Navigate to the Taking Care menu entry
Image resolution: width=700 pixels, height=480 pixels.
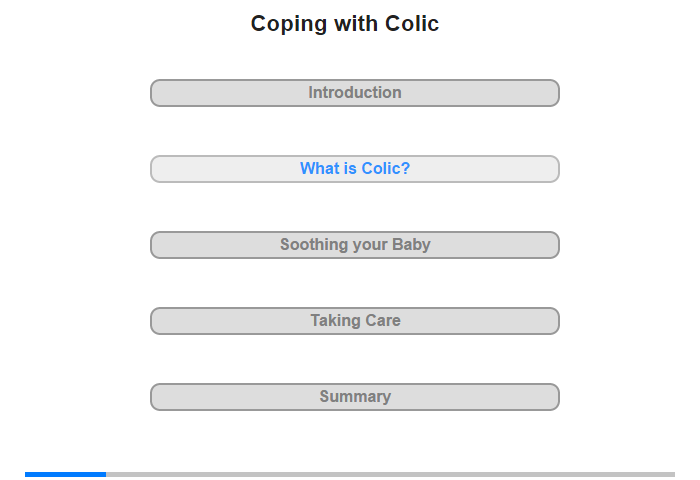354,321
